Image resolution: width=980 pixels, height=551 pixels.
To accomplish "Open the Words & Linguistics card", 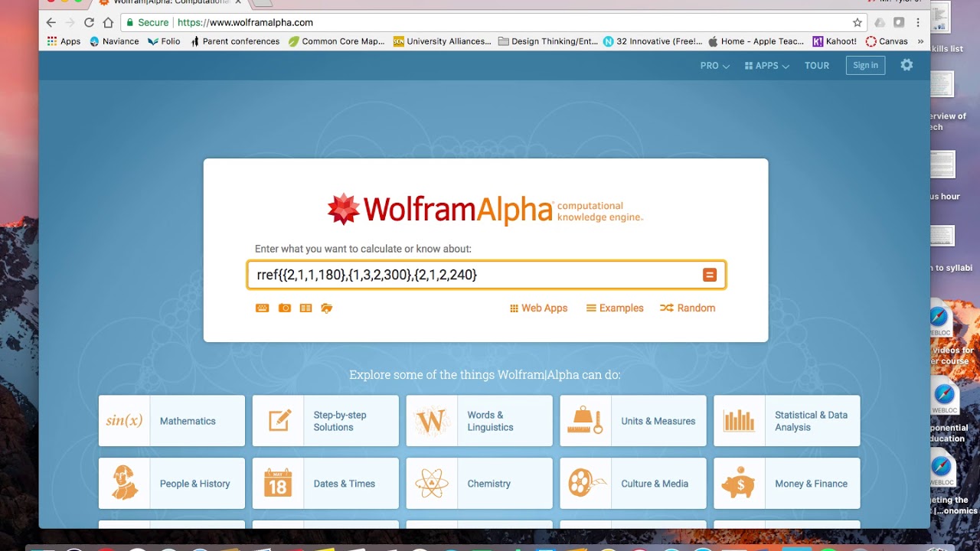I will pyautogui.click(x=479, y=421).
